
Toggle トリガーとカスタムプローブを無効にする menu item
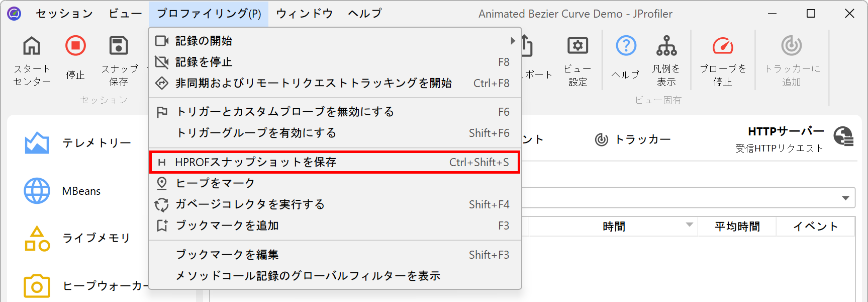(x=284, y=112)
